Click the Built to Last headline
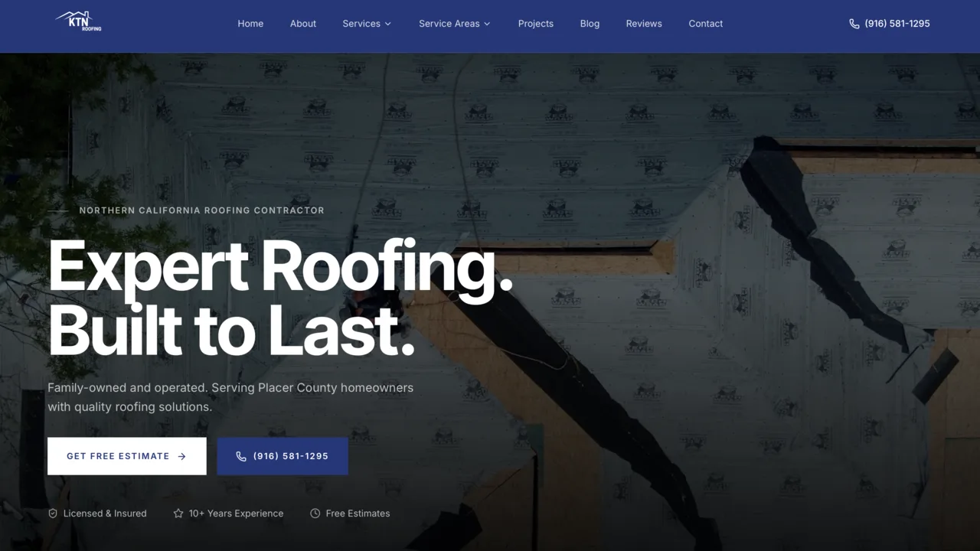The width and height of the screenshot is (980, 551). point(231,331)
